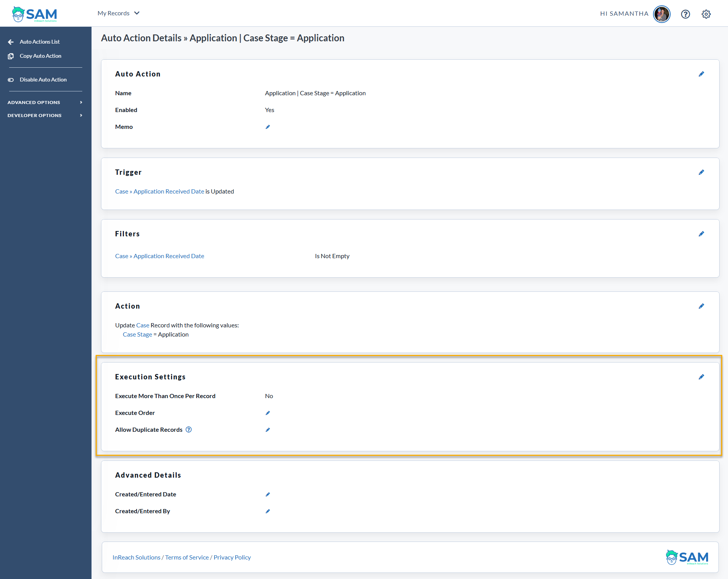This screenshot has width=728, height=579.
Task: Click the SAM logo in the header
Action: tap(34, 14)
